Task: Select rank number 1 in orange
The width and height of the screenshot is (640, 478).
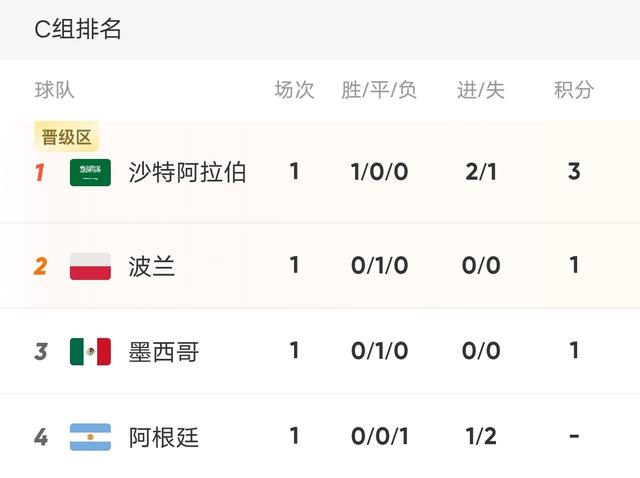Action: [x=40, y=172]
